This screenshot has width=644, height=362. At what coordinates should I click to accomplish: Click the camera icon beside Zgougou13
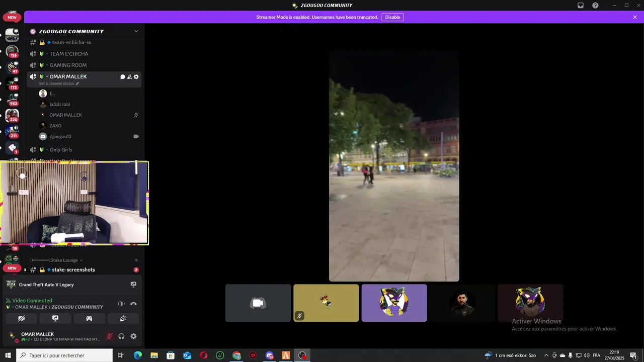136,137
